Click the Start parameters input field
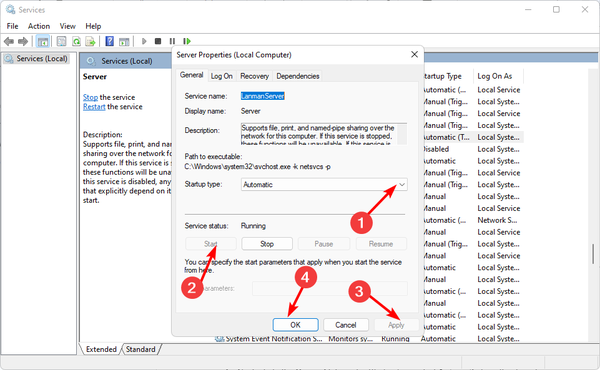Image resolution: width=600 pixels, height=370 pixels. pyautogui.click(x=329, y=289)
